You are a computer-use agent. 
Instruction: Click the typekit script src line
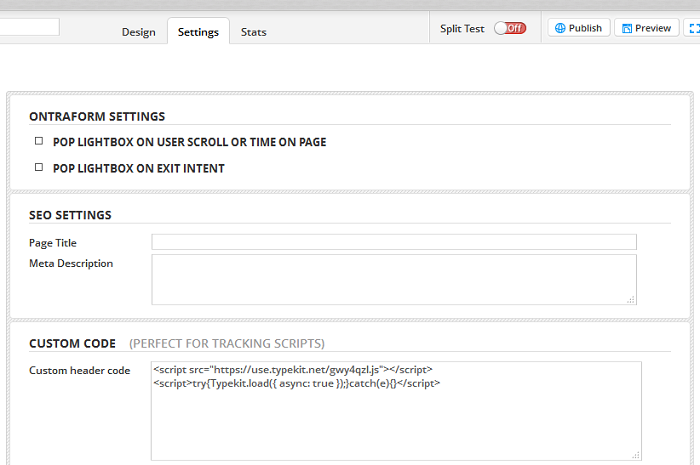(x=293, y=370)
